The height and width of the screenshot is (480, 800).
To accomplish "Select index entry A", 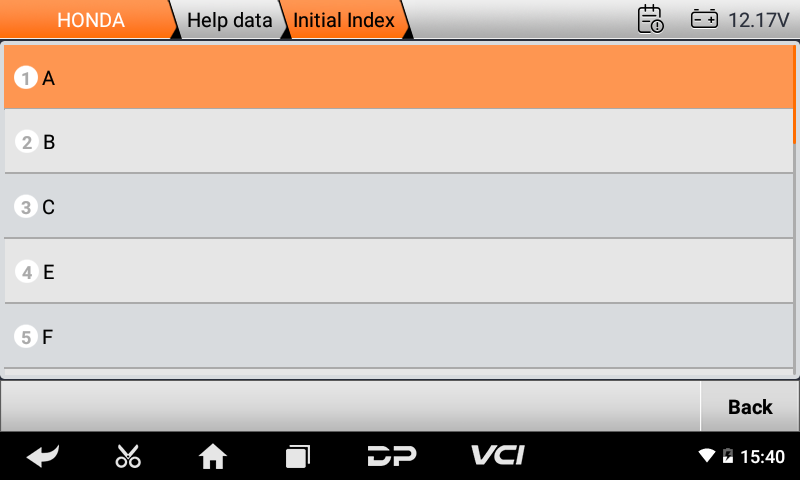I will pos(398,78).
